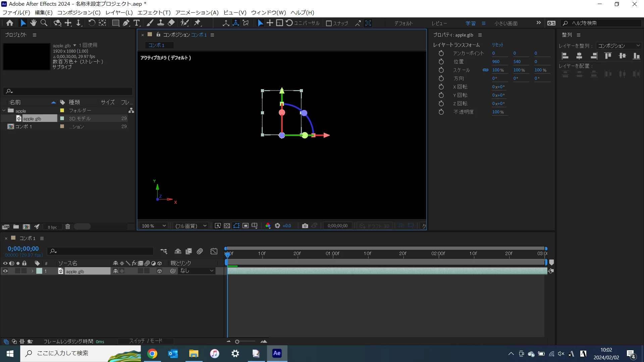Select the Eraser tool
This screenshot has width=644, height=362.
coord(171,23)
